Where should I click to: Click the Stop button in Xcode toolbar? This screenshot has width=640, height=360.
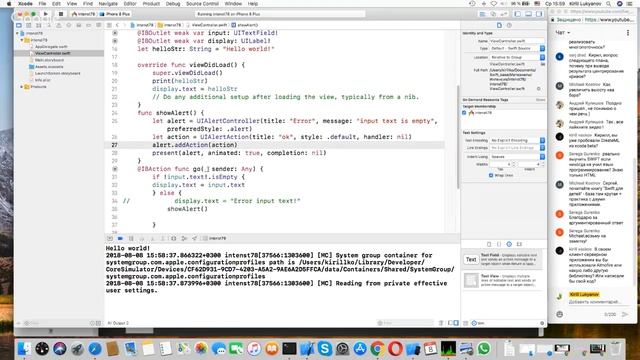click(x=61, y=14)
